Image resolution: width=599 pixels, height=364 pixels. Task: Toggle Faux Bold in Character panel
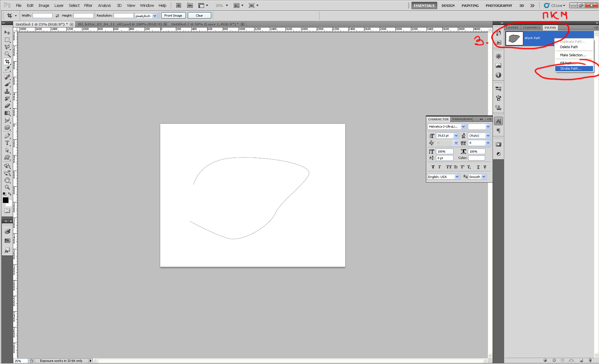coord(433,167)
